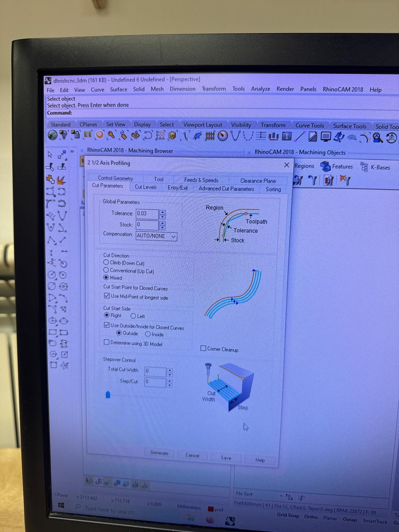Open the Analyze menu
Image resolution: width=399 pixels, height=532 pixels.
click(x=260, y=89)
